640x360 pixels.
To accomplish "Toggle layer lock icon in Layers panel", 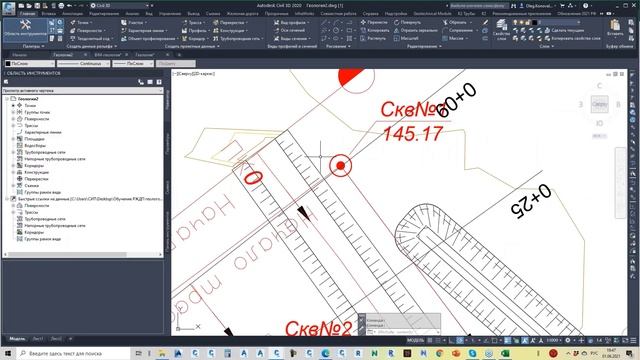I will pyautogui.click(x=527, y=22).
